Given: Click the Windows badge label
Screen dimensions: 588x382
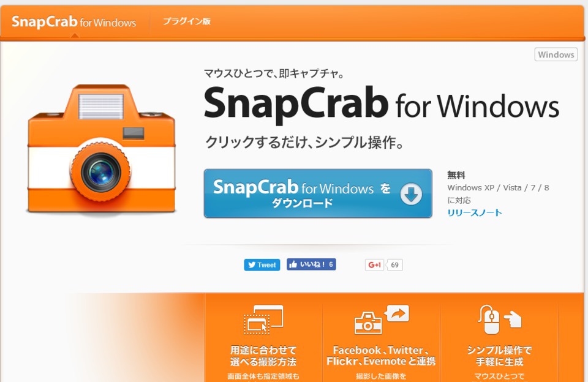Looking at the screenshot, I should (x=556, y=54).
